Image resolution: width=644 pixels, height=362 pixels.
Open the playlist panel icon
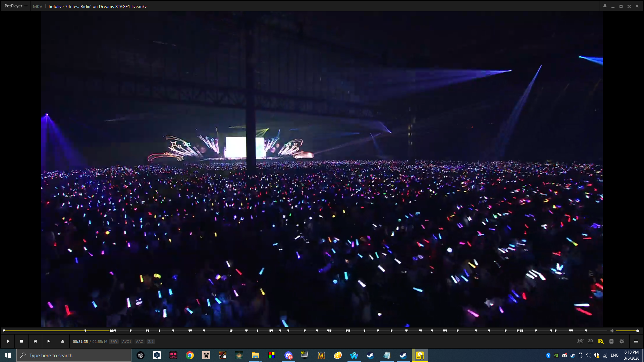611,341
